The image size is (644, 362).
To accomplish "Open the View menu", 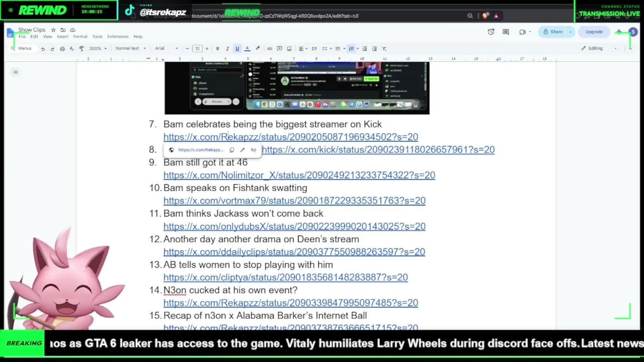I will point(47,37).
